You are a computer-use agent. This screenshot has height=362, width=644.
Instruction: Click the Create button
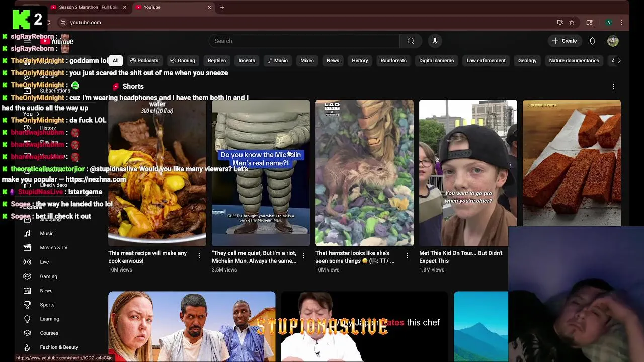tap(564, 41)
